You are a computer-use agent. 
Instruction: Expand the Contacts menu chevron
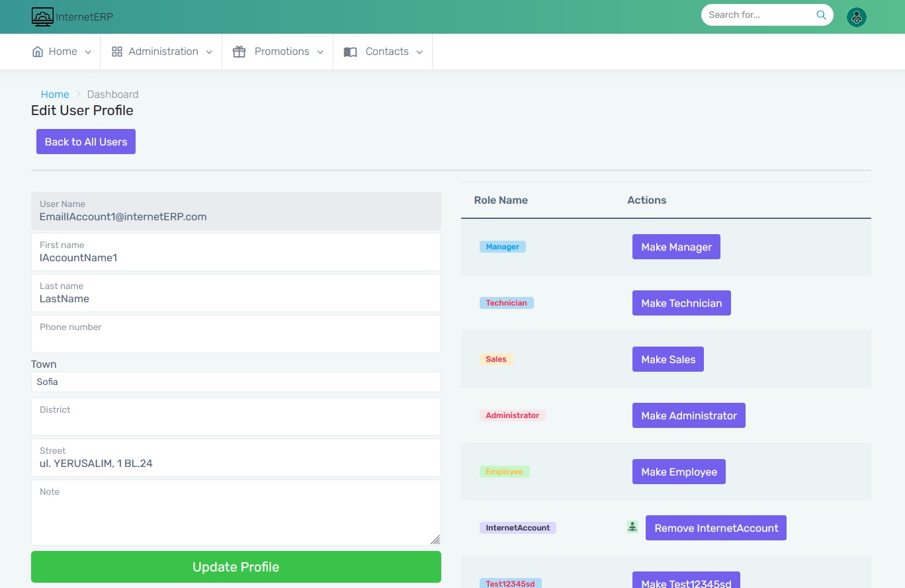point(419,52)
